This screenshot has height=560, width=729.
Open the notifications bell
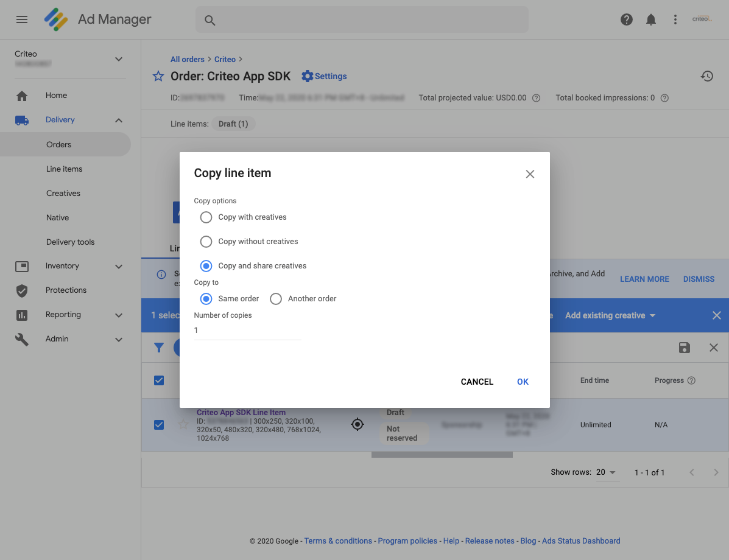pyautogui.click(x=650, y=19)
